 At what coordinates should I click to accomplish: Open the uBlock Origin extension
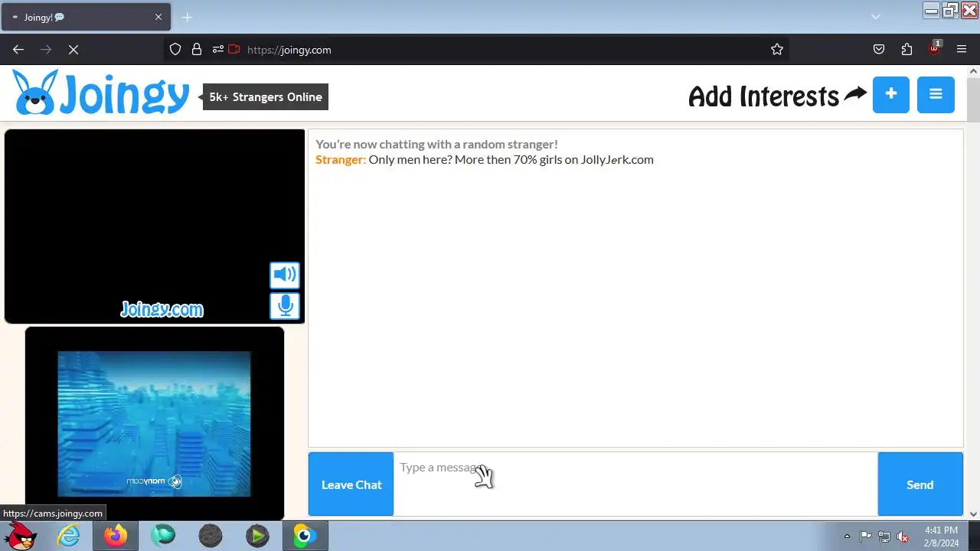point(934,49)
